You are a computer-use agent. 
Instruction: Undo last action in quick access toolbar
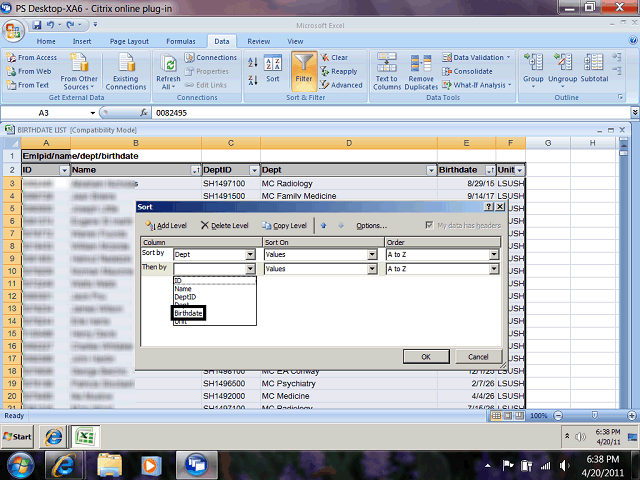50,25
